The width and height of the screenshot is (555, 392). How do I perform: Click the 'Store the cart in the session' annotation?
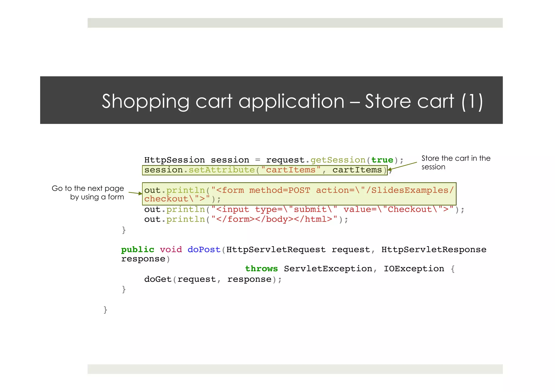(x=456, y=163)
